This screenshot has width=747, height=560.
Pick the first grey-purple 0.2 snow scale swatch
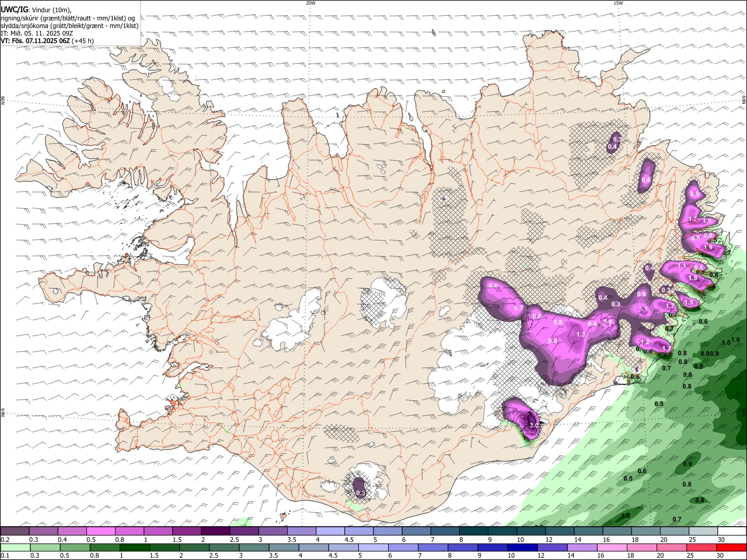click(x=15, y=531)
